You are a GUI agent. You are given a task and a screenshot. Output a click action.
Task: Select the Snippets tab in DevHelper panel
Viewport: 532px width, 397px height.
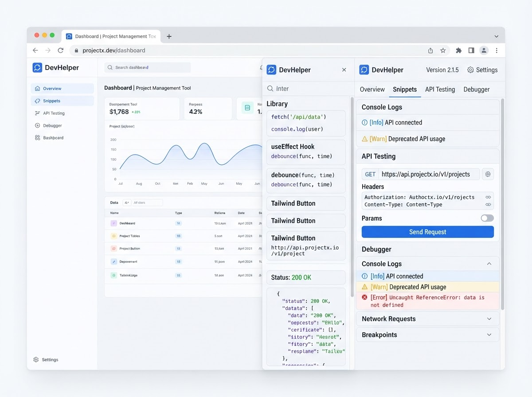click(405, 89)
